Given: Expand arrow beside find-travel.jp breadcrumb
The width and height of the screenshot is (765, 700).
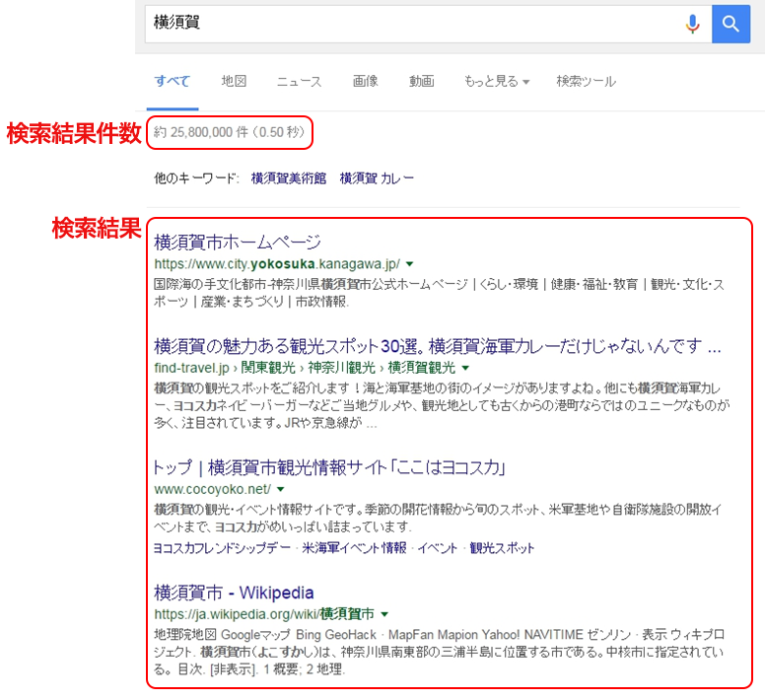Looking at the screenshot, I should pos(465,368).
